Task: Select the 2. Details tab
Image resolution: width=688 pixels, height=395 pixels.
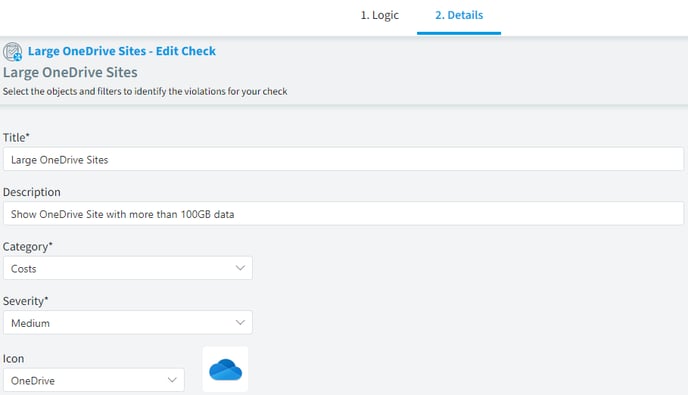Action: [x=459, y=15]
